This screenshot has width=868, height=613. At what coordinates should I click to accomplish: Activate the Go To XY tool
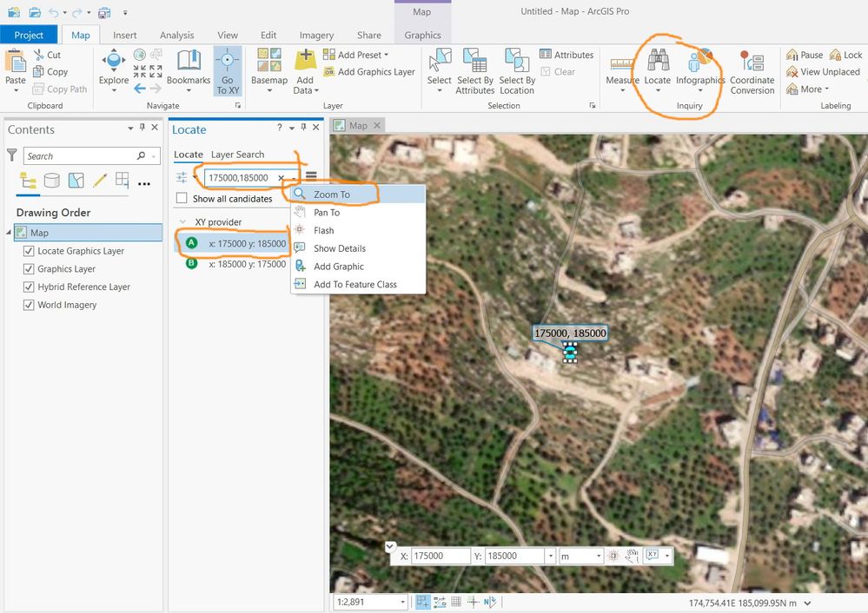pyautogui.click(x=228, y=72)
